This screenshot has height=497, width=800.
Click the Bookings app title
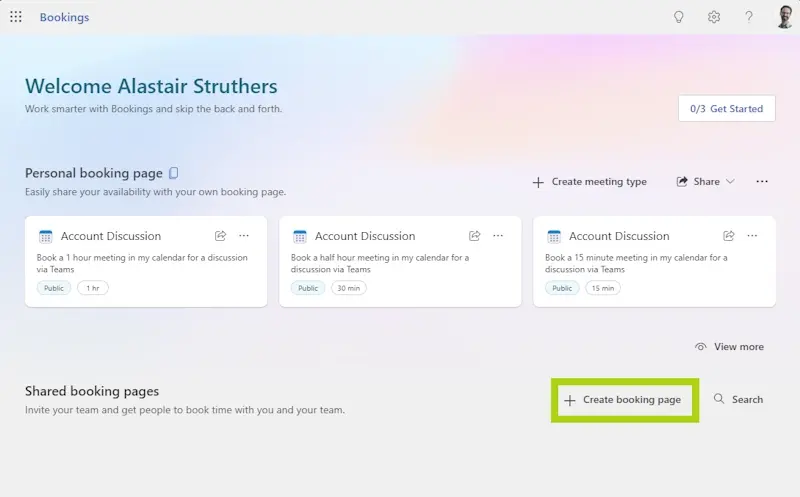pos(64,17)
